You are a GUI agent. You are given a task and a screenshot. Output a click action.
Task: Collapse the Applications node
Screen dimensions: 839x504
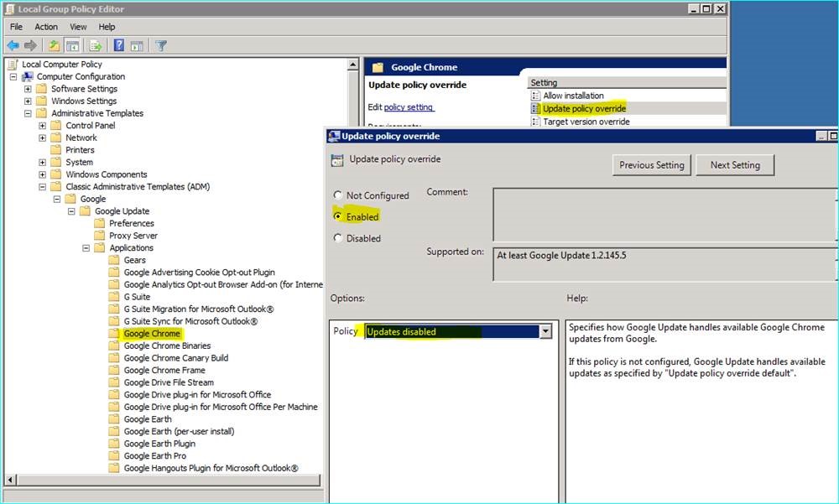(x=86, y=247)
